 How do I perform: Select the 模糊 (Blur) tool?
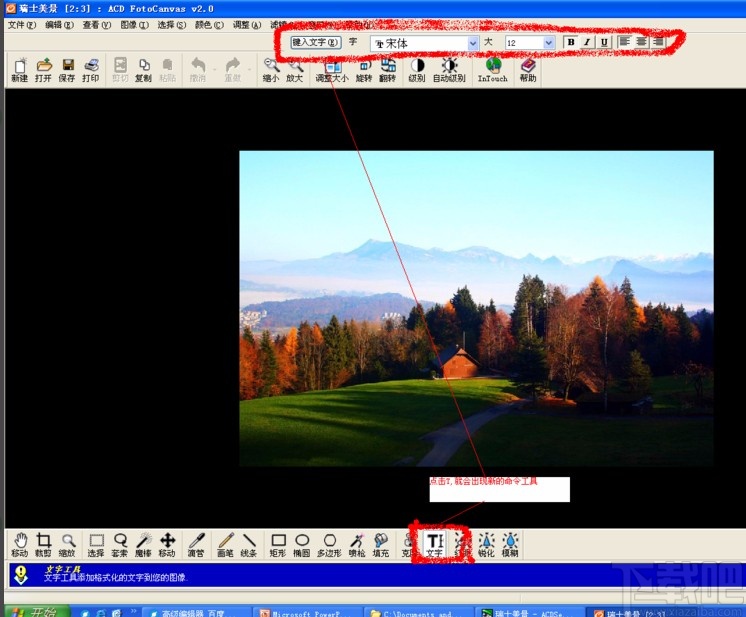[x=510, y=545]
